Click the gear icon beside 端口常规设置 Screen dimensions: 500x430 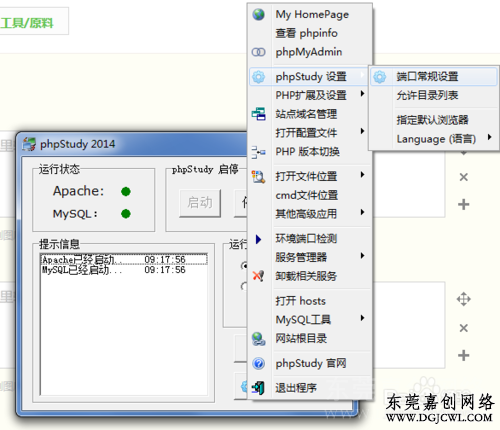(379, 77)
